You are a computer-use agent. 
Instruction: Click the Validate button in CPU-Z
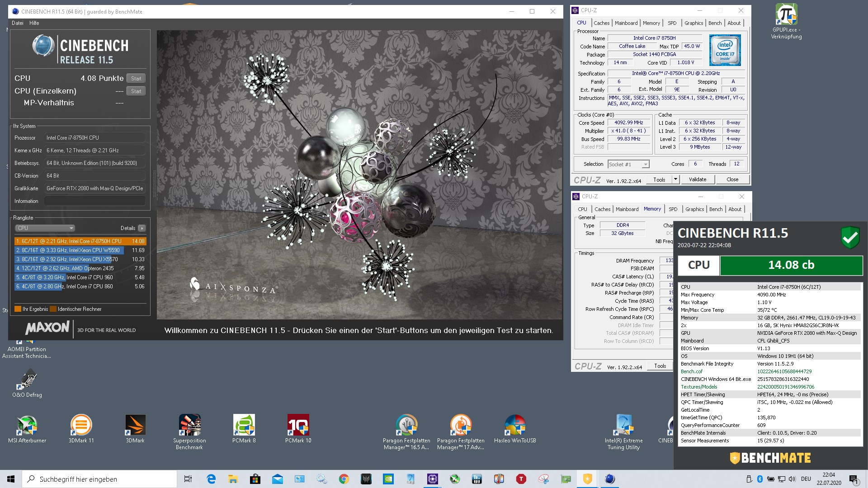[697, 179]
